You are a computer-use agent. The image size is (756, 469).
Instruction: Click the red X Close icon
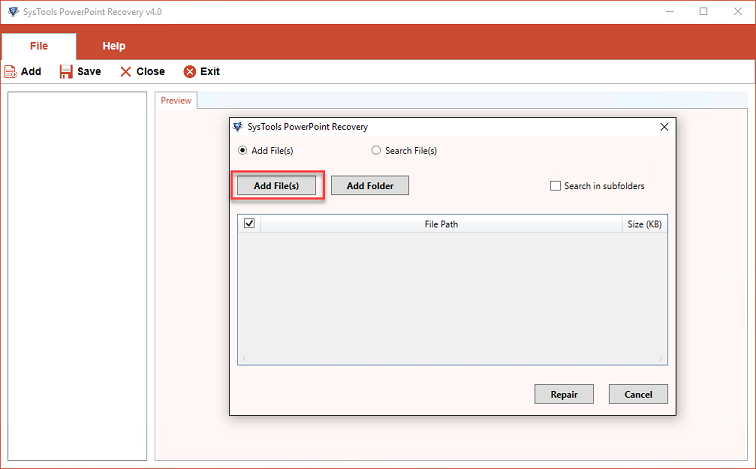click(x=125, y=72)
